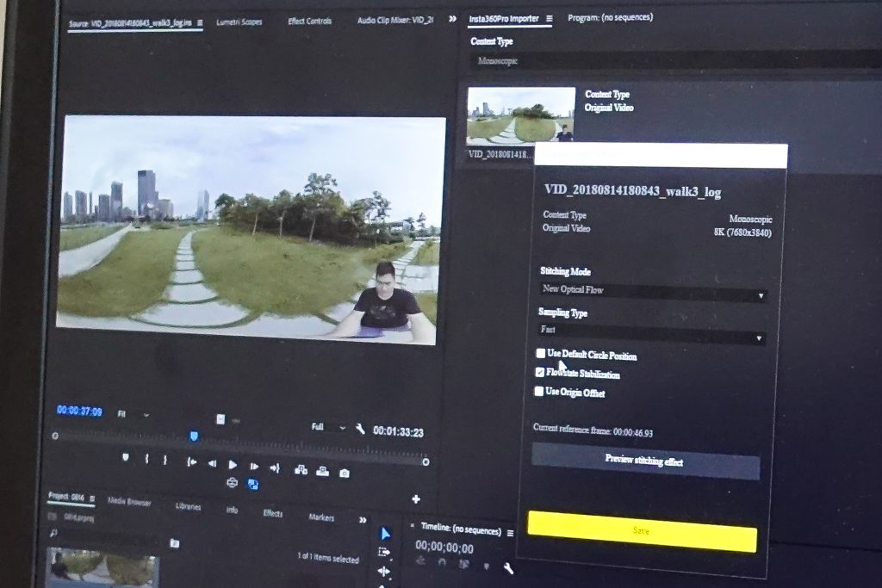
Task: Select the Insta360Pro Importer tab
Action: click(x=504, y=19)
